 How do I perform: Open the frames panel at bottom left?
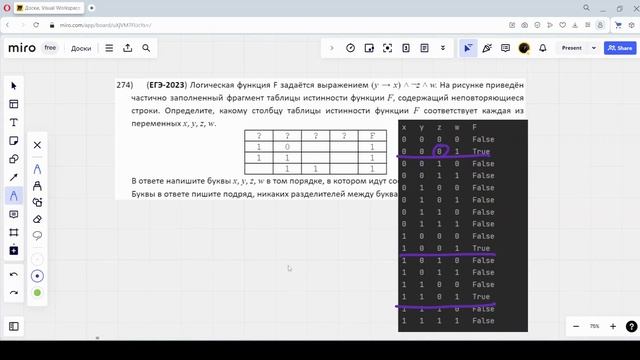[13, 327]
